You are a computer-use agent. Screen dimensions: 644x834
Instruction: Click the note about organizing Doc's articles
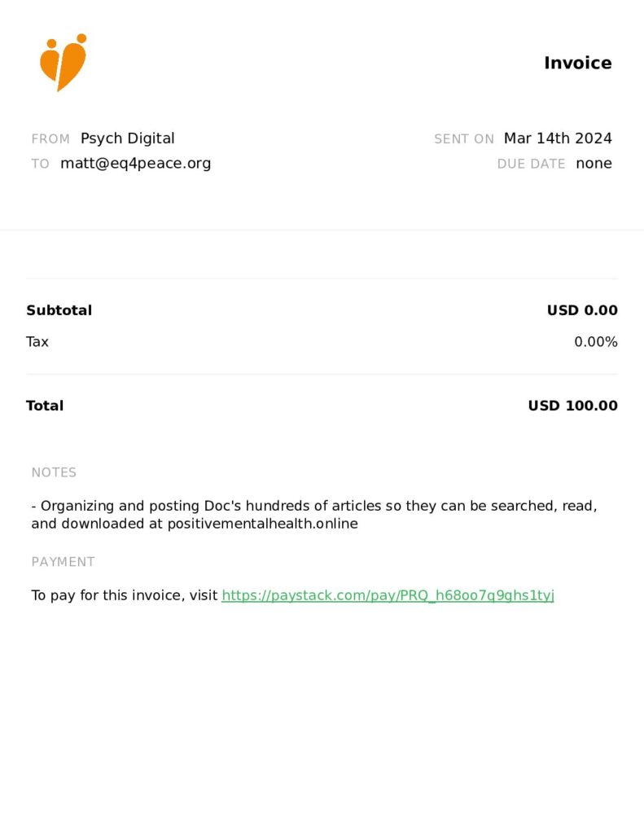click(x=313, y=515)
